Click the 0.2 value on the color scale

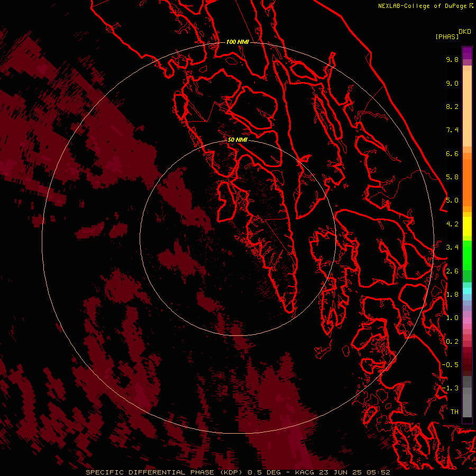point(452,342)
